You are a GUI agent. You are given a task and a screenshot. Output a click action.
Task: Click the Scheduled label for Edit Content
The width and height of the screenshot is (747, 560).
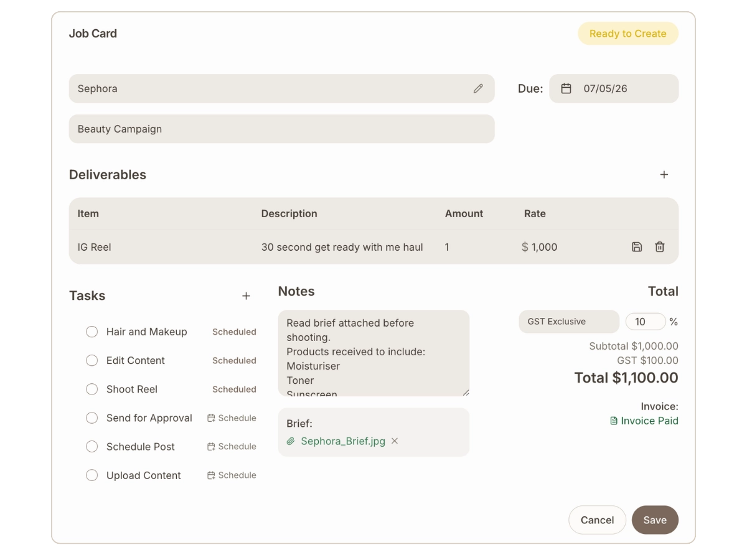coord(234,360)
